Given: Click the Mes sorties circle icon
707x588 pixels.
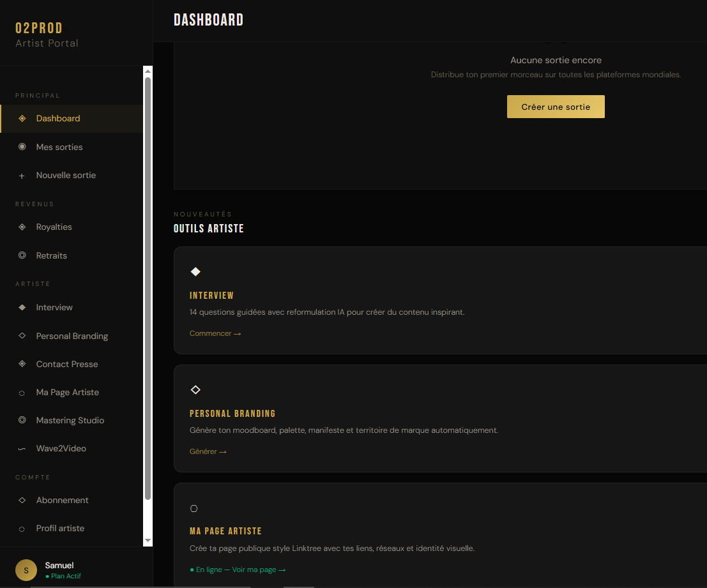Looking at the screenshot, I should tap(22, 146).
